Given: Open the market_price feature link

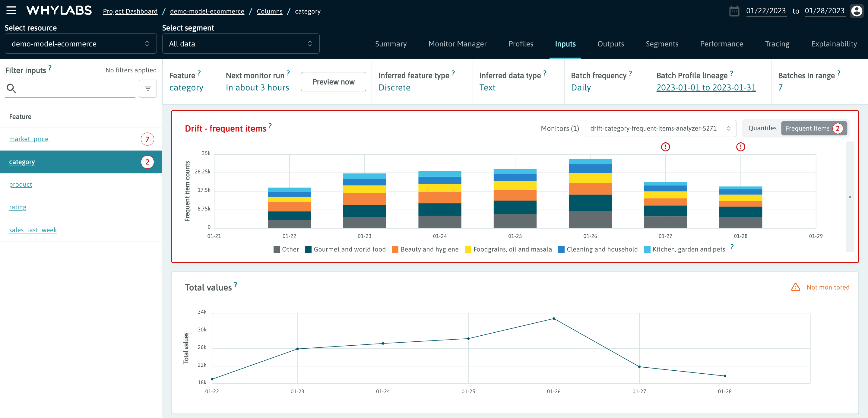Looking at the screenshot, I should tap(29, 139).
